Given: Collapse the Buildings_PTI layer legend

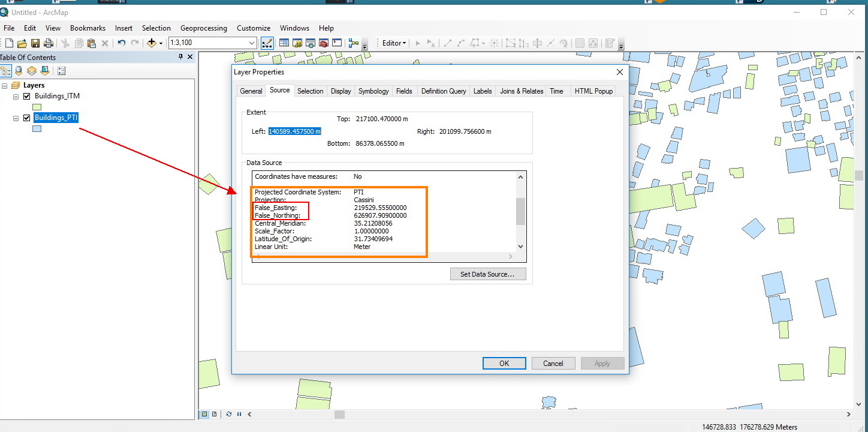Looking at the screenshot, I should click(x=16, y=118).
